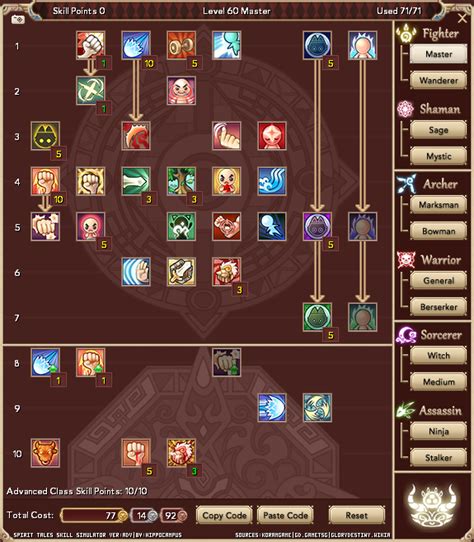Open the Witch skill tree

(438, 356)
